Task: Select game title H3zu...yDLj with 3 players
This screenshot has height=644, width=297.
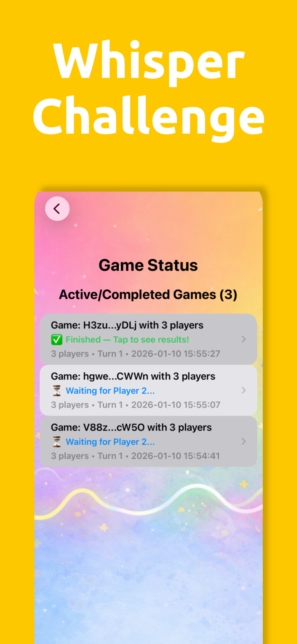Action: [127, 325]
